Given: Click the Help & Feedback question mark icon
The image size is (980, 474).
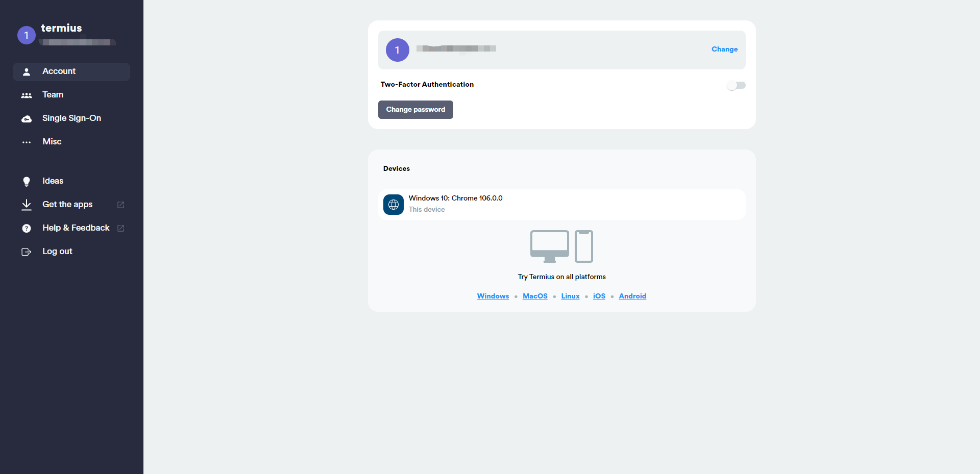Looking at the screenshot, I should (x=27, y=229).
